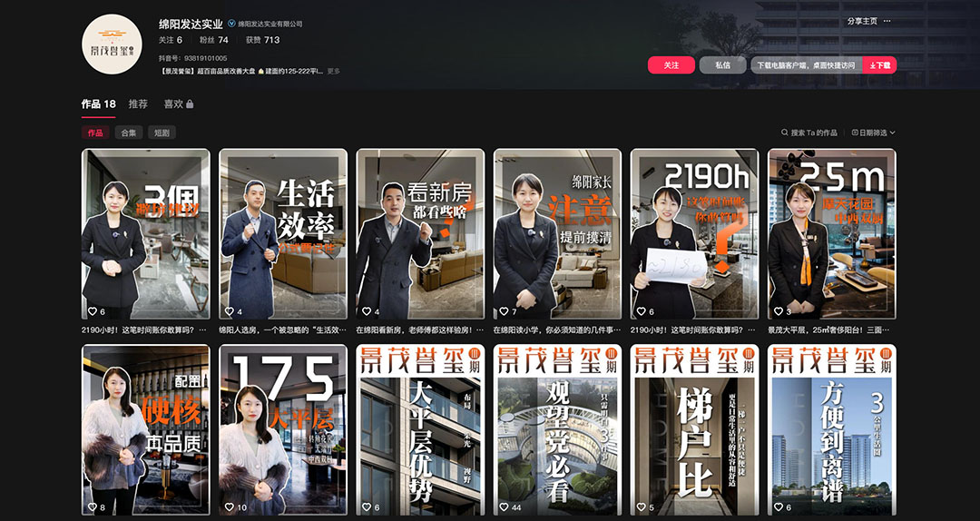980x521 pixels.
Task: Open the 175 大平层 video thumbnail
Action: 283,429
